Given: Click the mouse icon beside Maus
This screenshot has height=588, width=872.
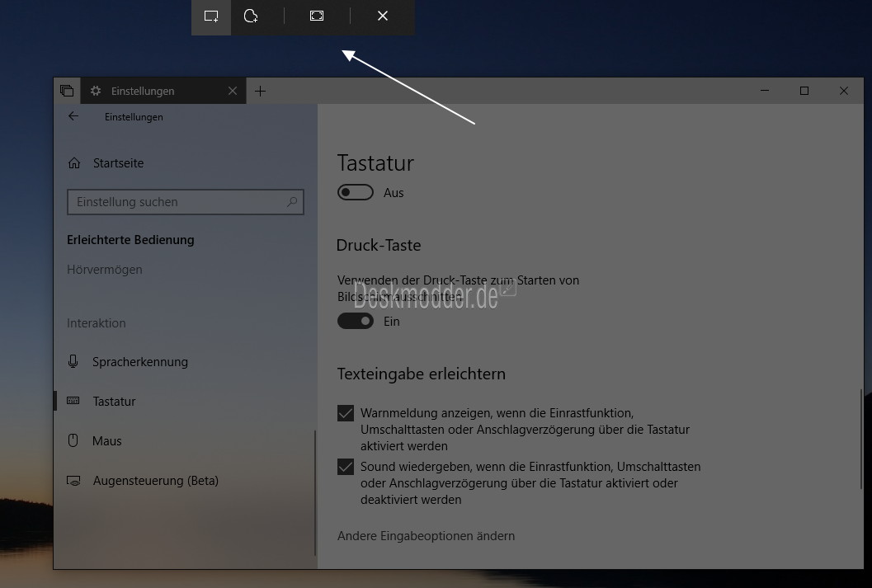Looking at the screenshot, I should (73, 440).
